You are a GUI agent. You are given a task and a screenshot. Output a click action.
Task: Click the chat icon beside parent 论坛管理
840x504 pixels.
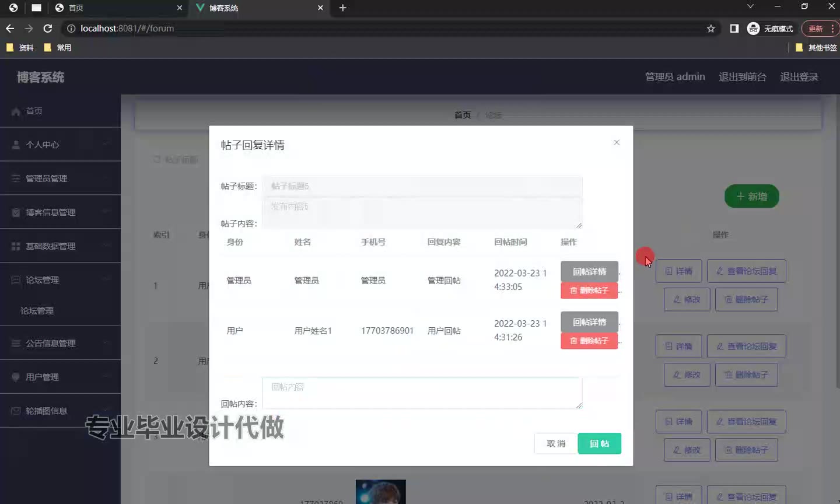coord(16,280)
